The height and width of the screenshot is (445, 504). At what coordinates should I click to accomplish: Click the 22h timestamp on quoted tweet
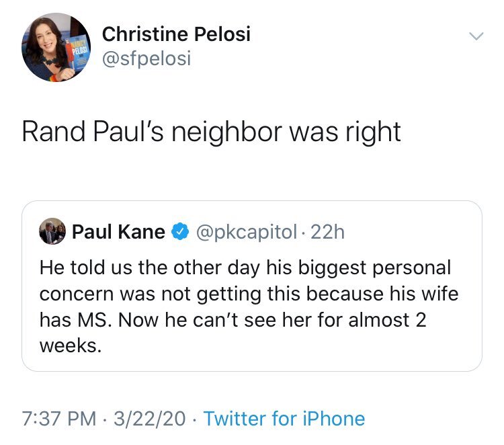point(329,232)
